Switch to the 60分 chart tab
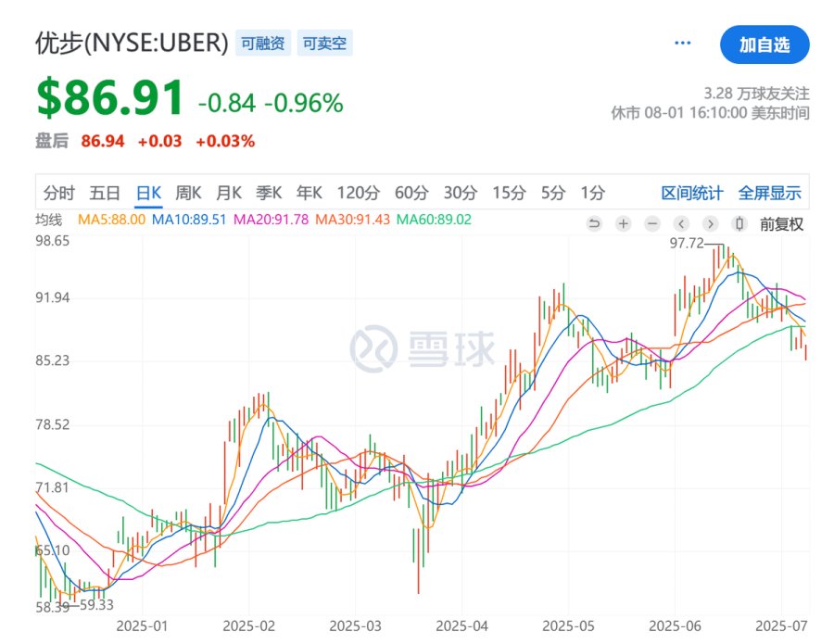The width and height of the screenshot is (834, 644). point(411,193)
